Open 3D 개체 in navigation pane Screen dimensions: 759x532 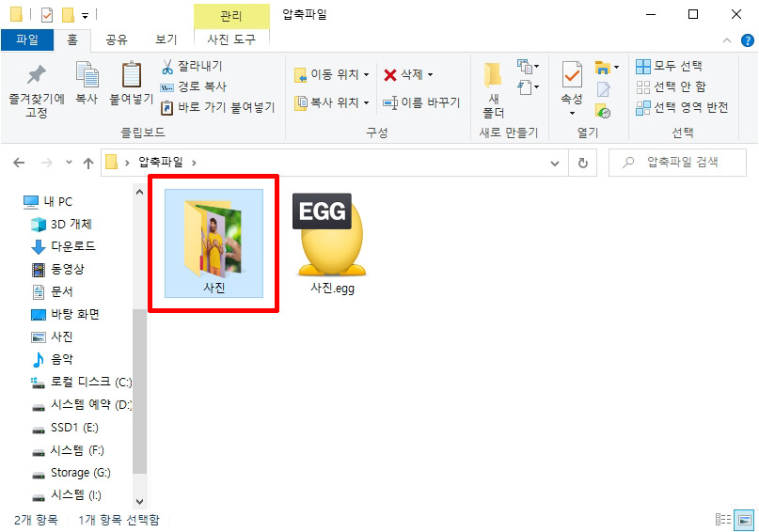[x=62, y=225]
